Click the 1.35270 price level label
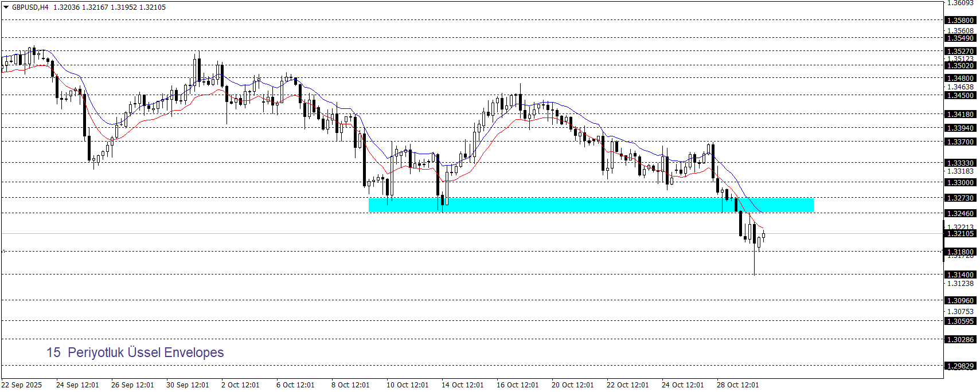This screenshot has height=392, width=980. click(x=960, y=52)
